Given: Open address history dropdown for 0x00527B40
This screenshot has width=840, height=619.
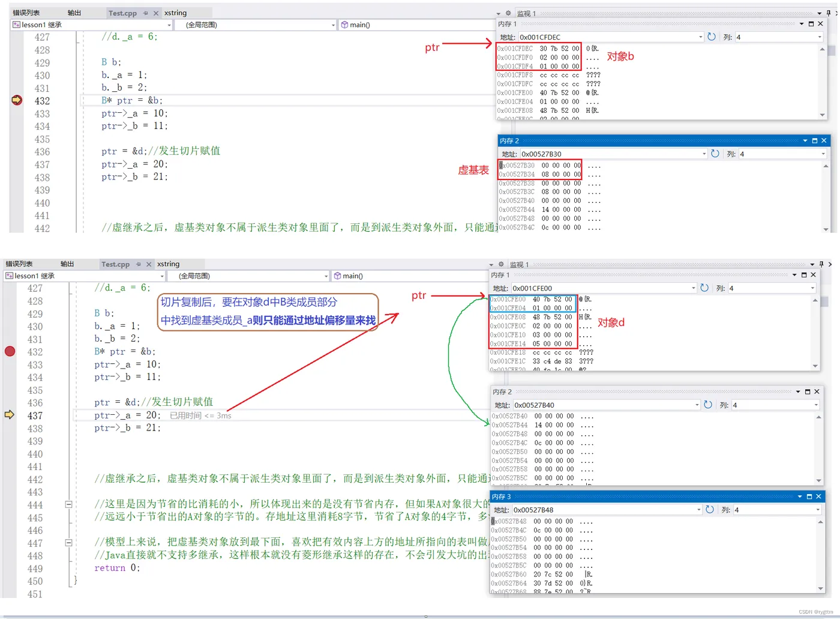Looking at the screenshot, I should (x=697, y=405).
